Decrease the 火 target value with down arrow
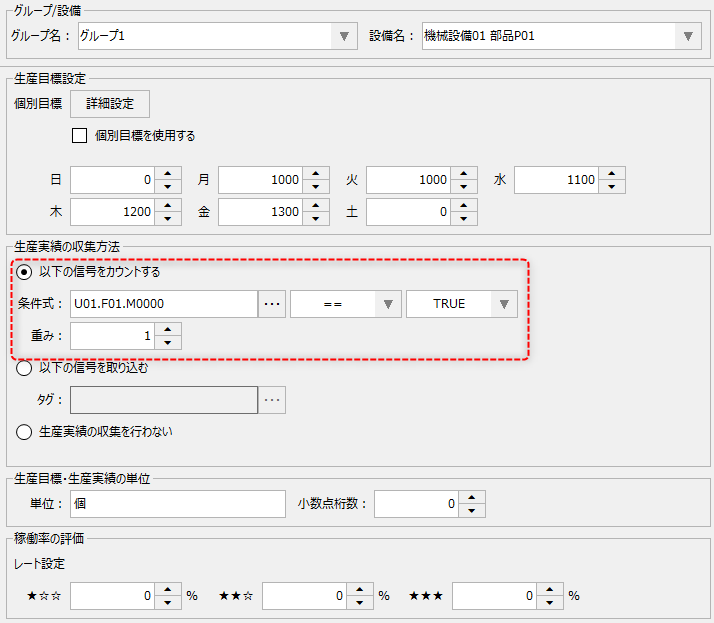Viewport: 714px width, 623px height. 465,187
